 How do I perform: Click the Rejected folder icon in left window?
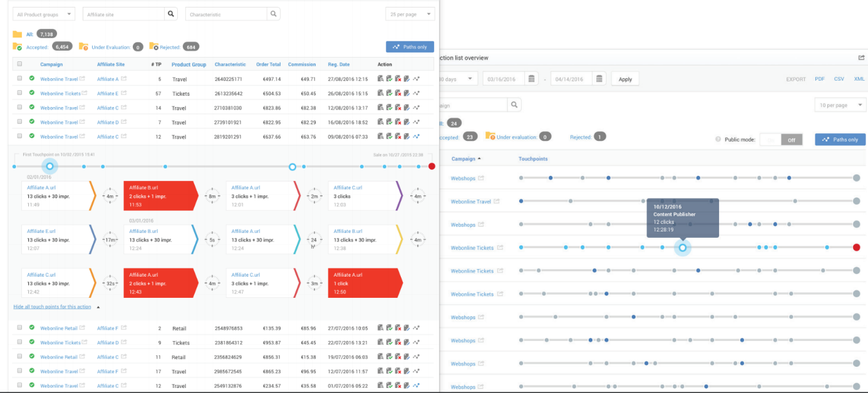click(x=153, y=47)
